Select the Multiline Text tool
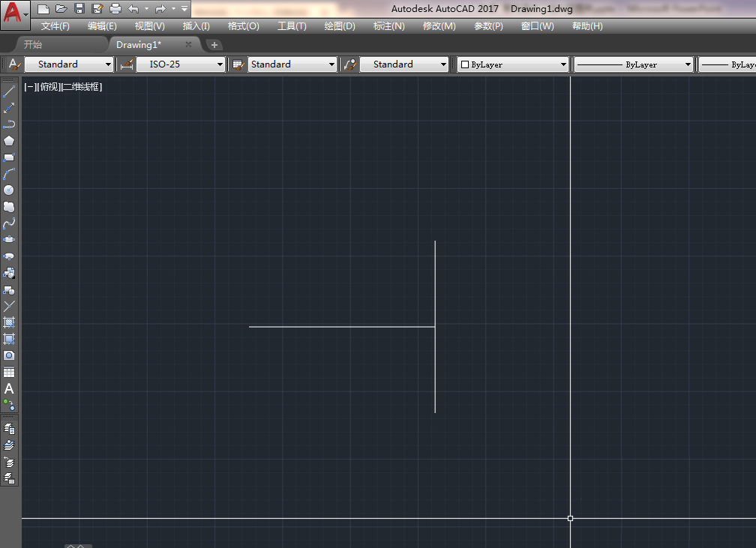This screenshot has height=548, width=756. pos(9,388)
